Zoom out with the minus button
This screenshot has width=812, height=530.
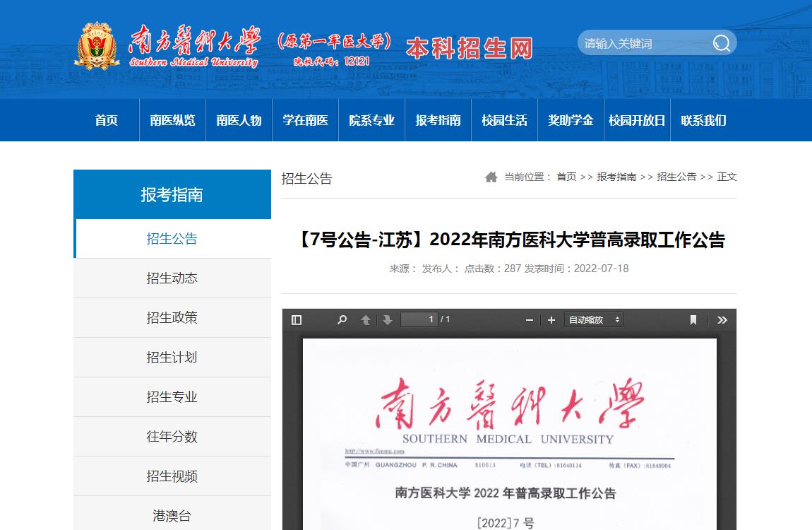tap(530, 320)
